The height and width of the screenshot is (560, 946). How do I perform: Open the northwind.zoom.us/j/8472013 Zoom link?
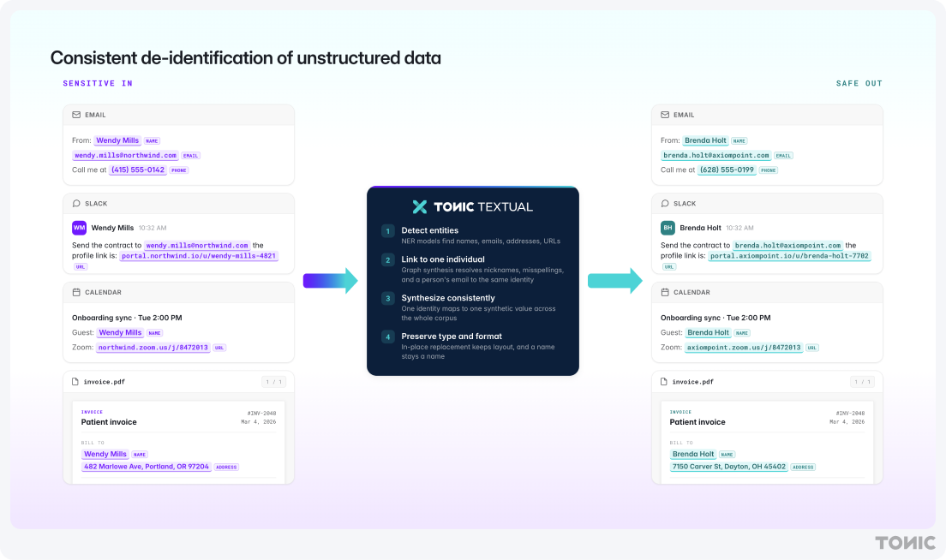point(153,348)
